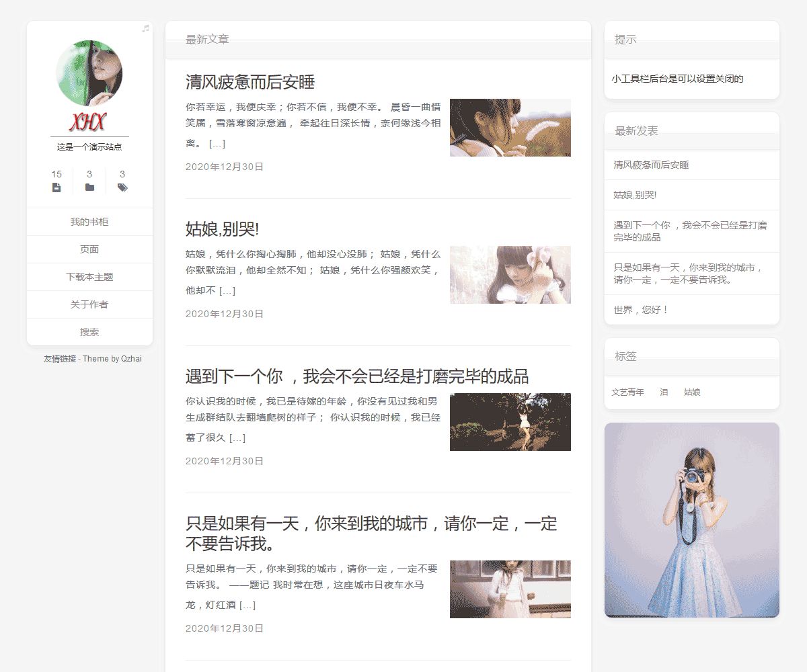Viewport: 807px width, 672px height.
Task: Click the tags icon in profile stats
Action: [x=122, y=187]
